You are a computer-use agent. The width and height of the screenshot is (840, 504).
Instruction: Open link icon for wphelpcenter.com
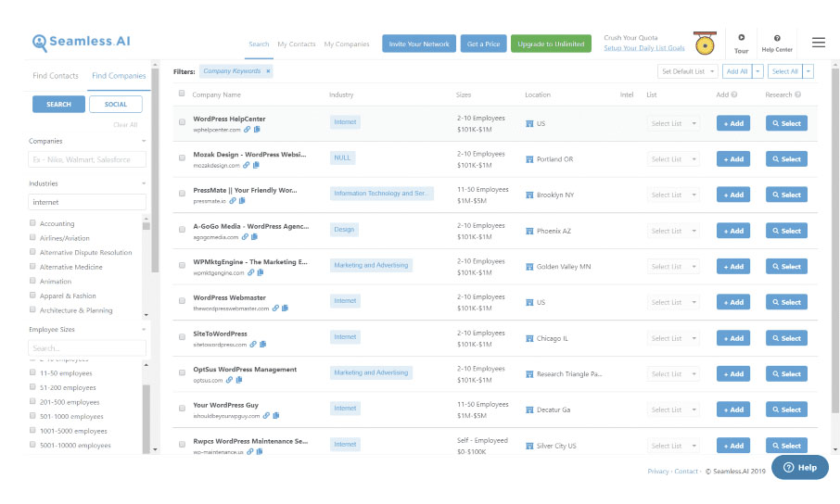click(247, 129)
